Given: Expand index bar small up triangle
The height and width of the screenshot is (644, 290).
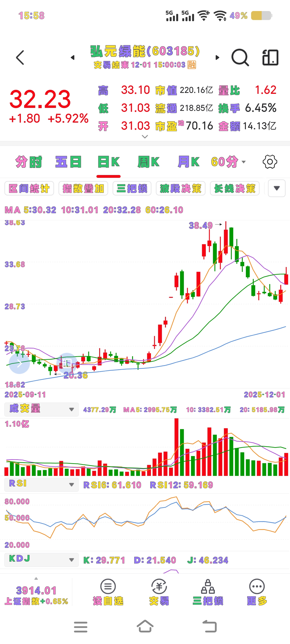Looking at the screenshot, I should (36, 578).
